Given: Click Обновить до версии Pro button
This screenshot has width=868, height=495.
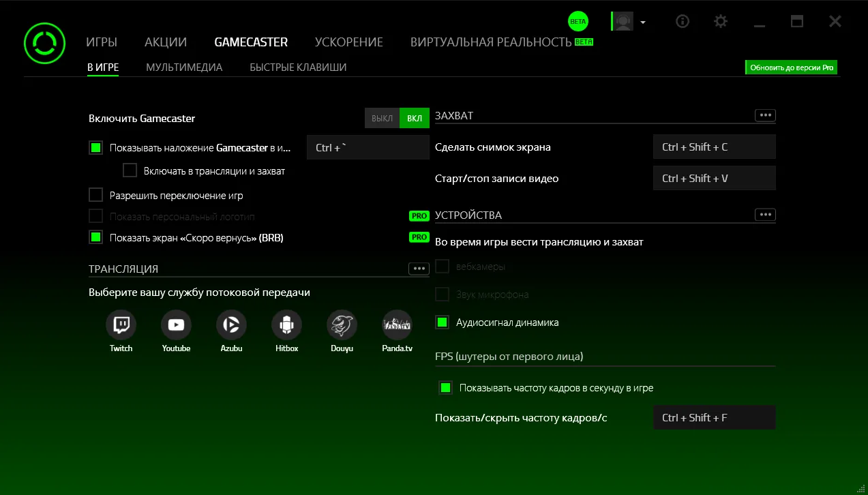Looking at the screenshot, I should point(792,67).
